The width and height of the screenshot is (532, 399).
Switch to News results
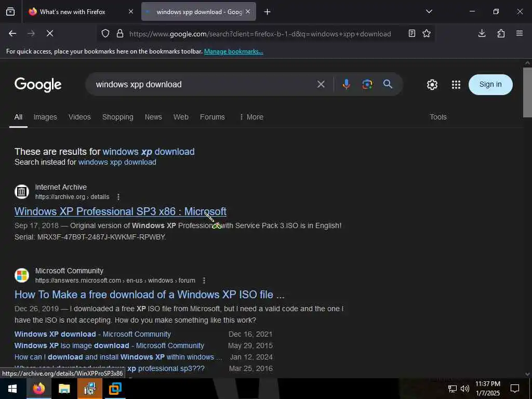click(x=153, y=117)
